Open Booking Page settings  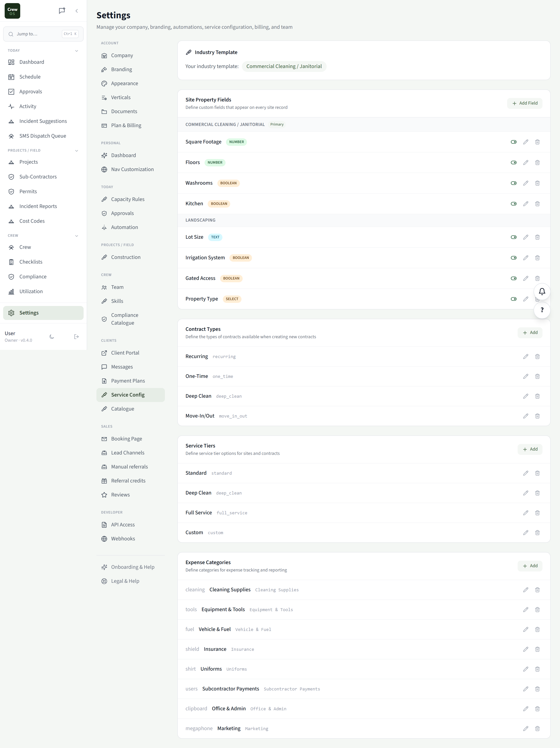[130, 439]
